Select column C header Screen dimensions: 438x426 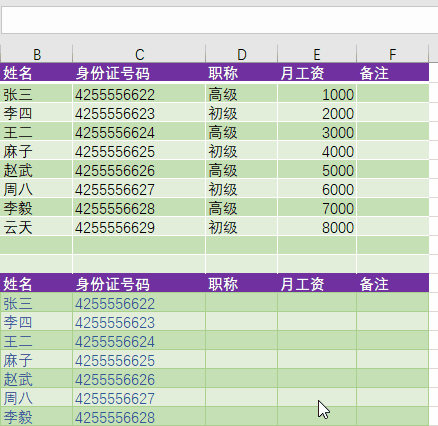pos(139,54)
